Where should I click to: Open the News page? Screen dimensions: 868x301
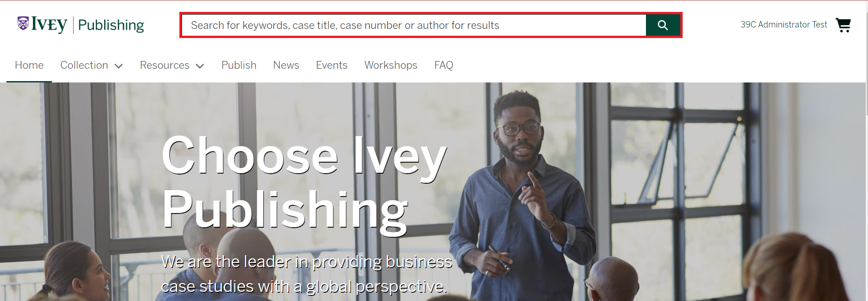tap(286, 65)
